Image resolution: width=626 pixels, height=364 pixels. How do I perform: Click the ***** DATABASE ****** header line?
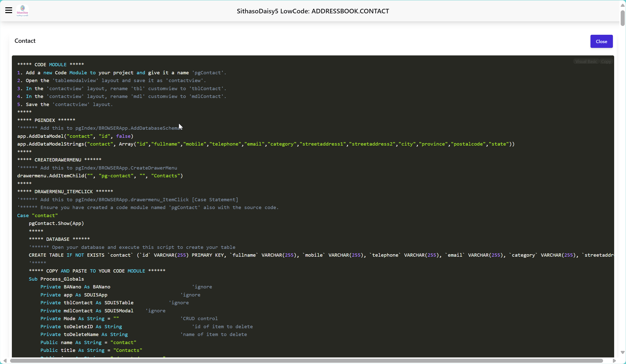(59, 239)
